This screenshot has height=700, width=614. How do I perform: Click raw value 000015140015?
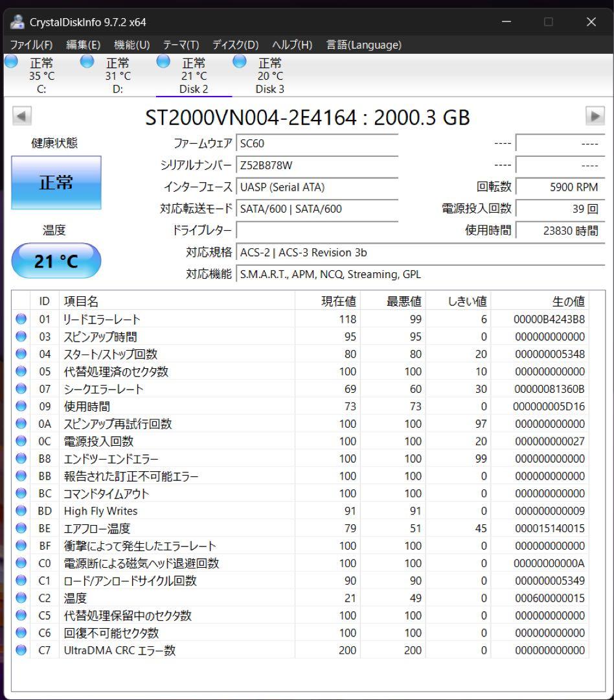point(550,528)
